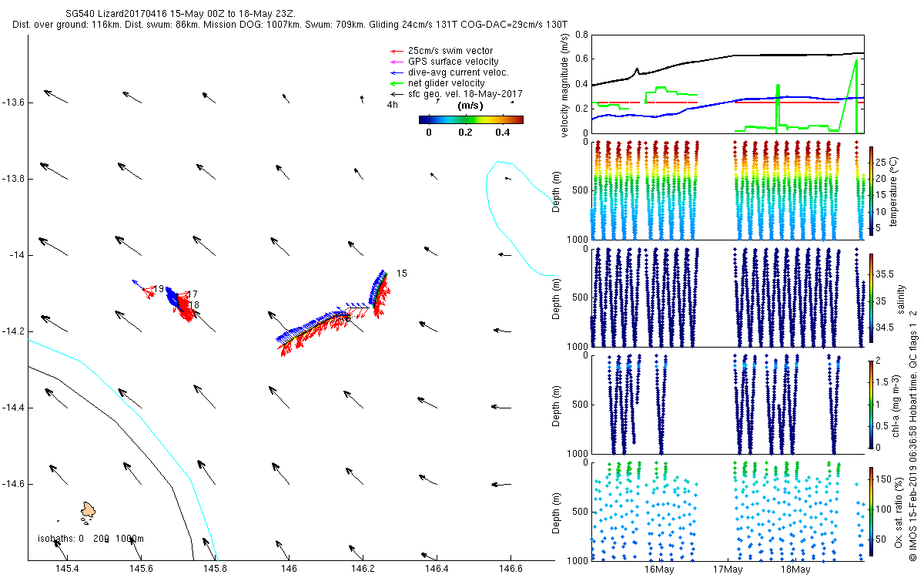Screen dimensions: 924x578
Task: Click the magenta GPS surface velocity arrow
Action: pos(397,62)
